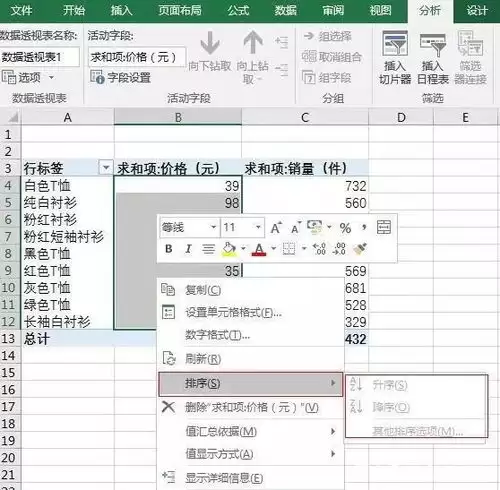Select column C header

pos(305,118)
